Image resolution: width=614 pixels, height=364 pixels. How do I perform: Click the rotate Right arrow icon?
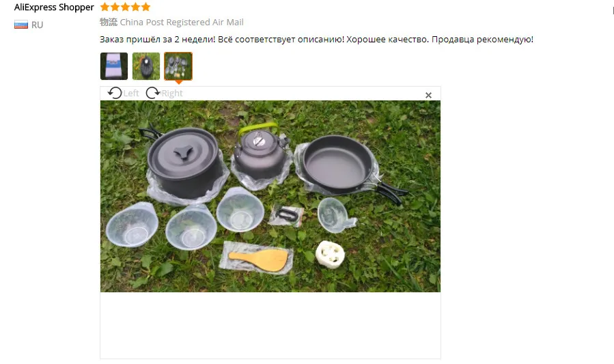[153, 93]
